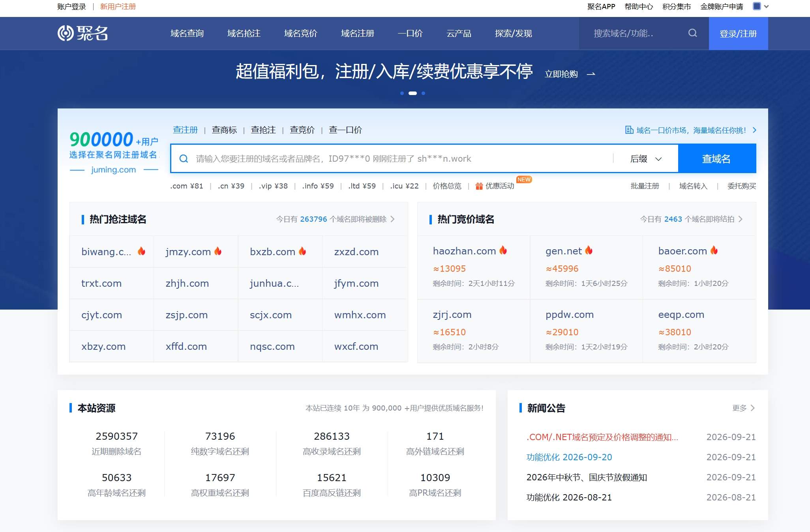The width and height of the screenshot is (810, 532).
Task: Open ppdw.com auction card
Action: (x=586, y=331)
